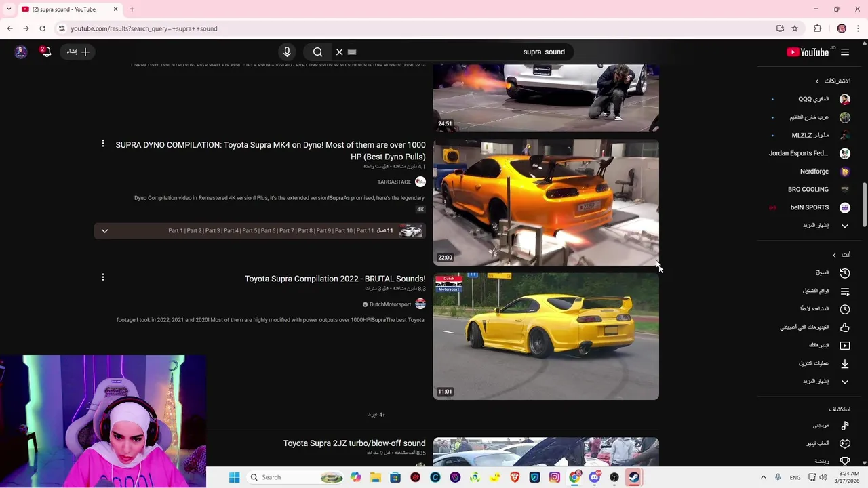Start voice search with microphone icon

[x=287, y=52]
